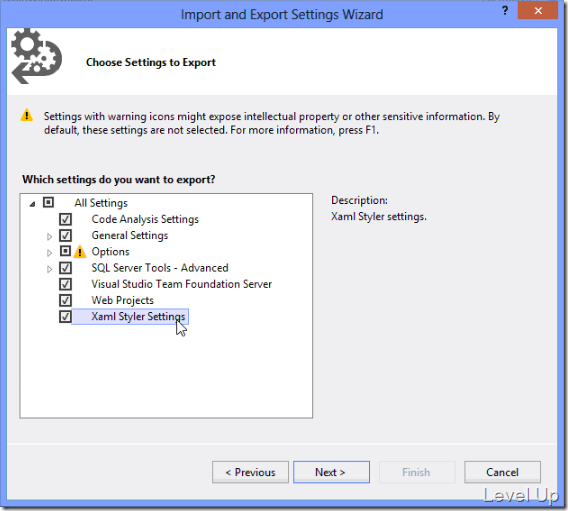The image size is (568, 511).
Task: Toggle the All Settings checkbox
Action: pyautogui.click(x=48, y=202)
